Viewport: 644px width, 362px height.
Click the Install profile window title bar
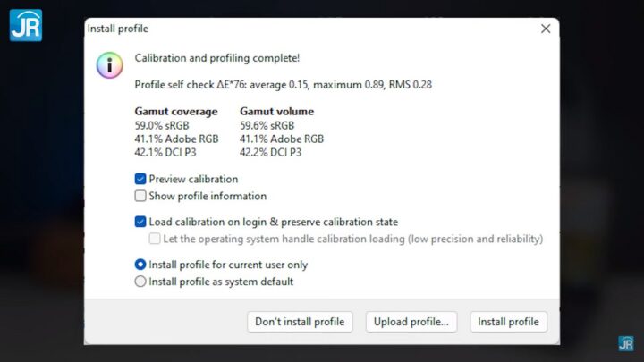coord(268,29)
